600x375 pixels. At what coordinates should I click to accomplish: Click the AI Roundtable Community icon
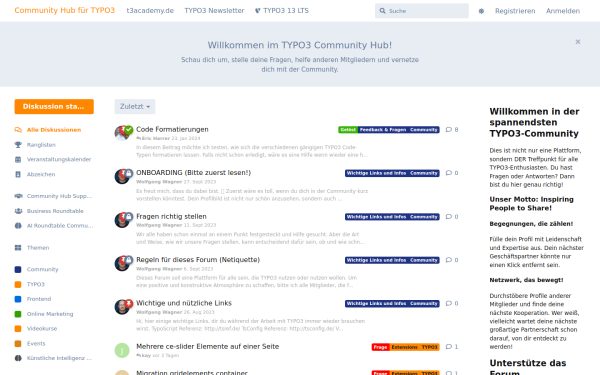click(x=18, y=226)
